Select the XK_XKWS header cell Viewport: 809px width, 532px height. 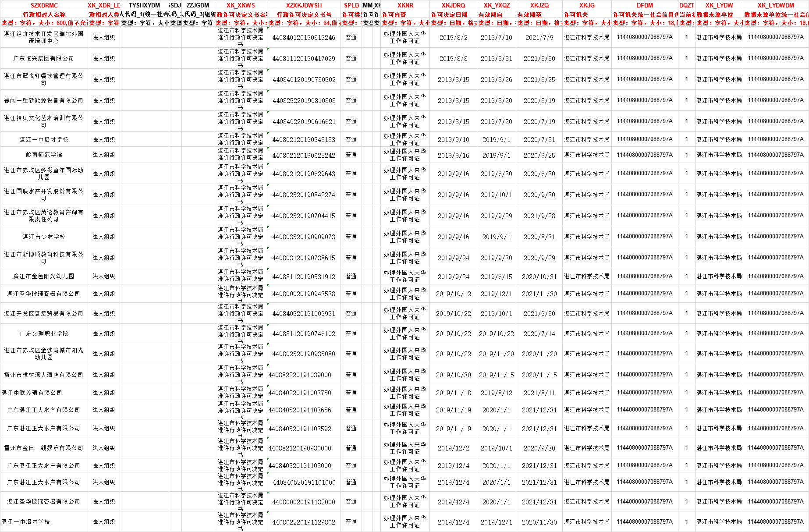(x=240, y=5)
